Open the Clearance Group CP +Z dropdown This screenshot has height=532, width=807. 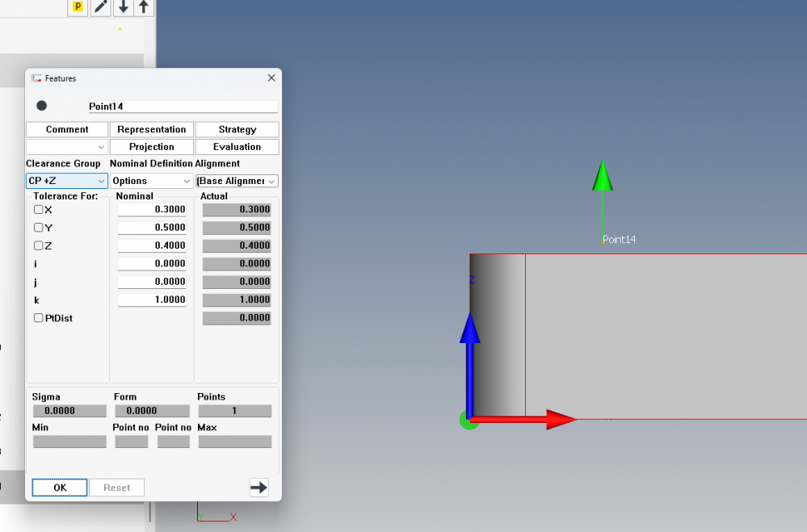(x=67, y=181)
